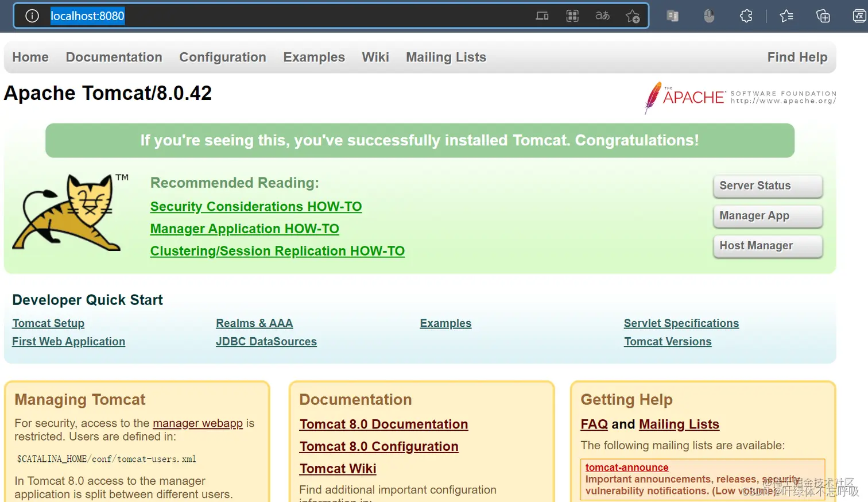Open the Examples item in top navigation
868x502 pixels.
point(314,57)
